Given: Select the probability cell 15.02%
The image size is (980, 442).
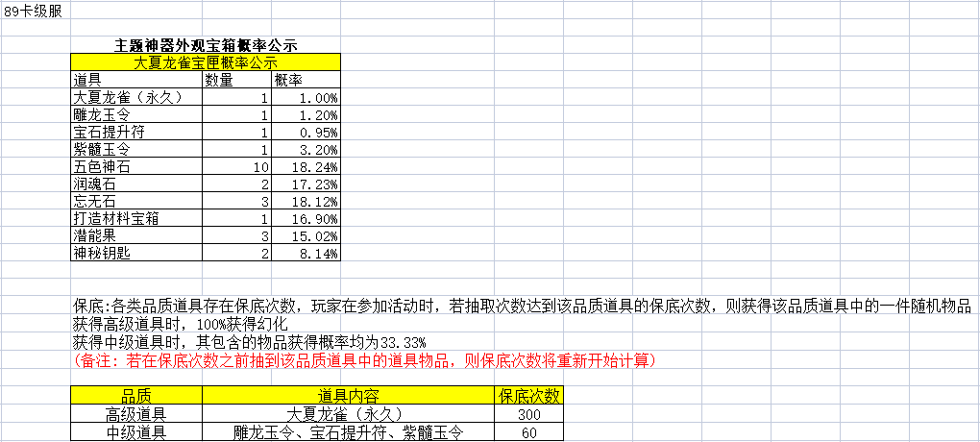Looking at the screenshot, I should click(306, 236).
